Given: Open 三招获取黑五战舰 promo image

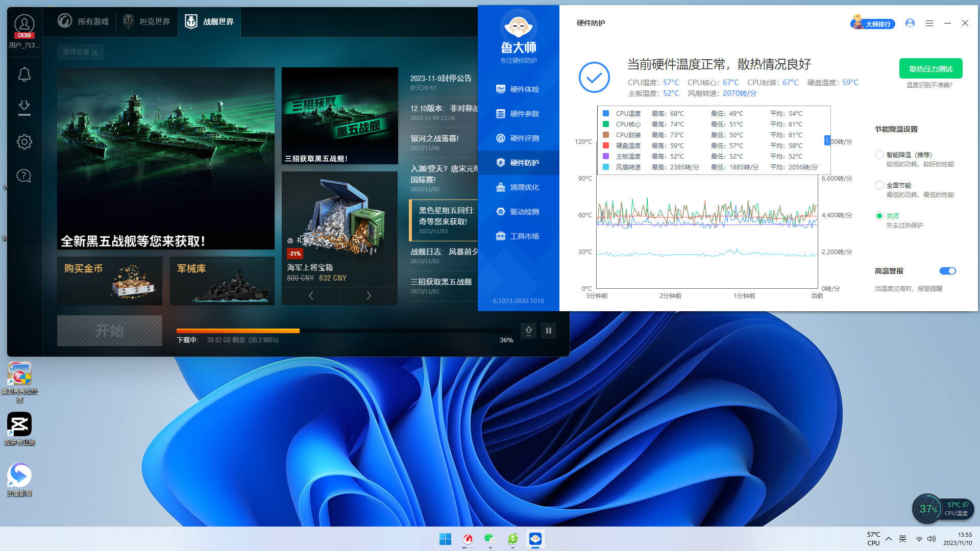Looking at the screenshot, I should click(x=340, y=116).
